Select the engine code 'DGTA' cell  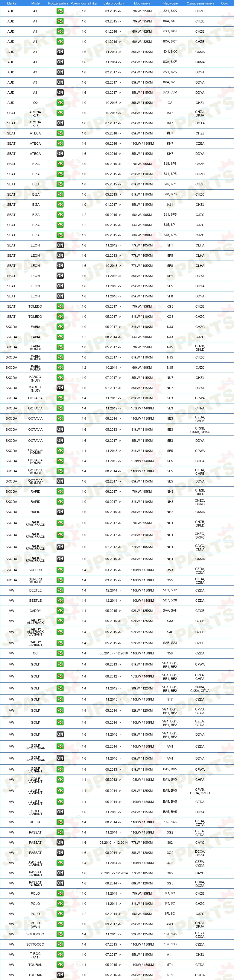(200, 123)
